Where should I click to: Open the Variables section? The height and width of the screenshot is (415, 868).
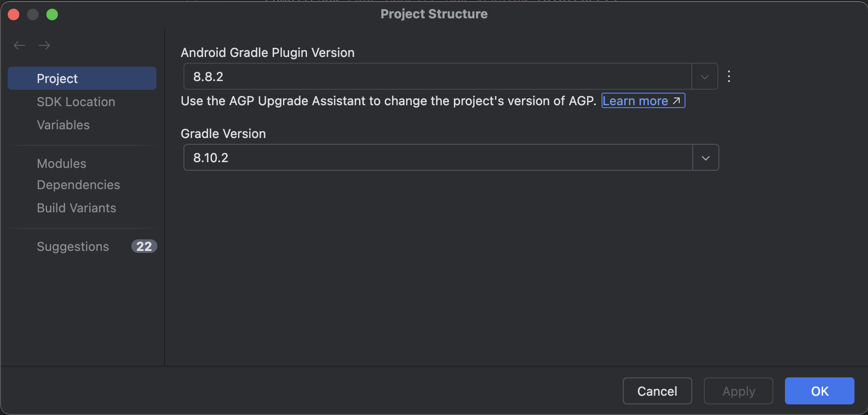point(63,125)
